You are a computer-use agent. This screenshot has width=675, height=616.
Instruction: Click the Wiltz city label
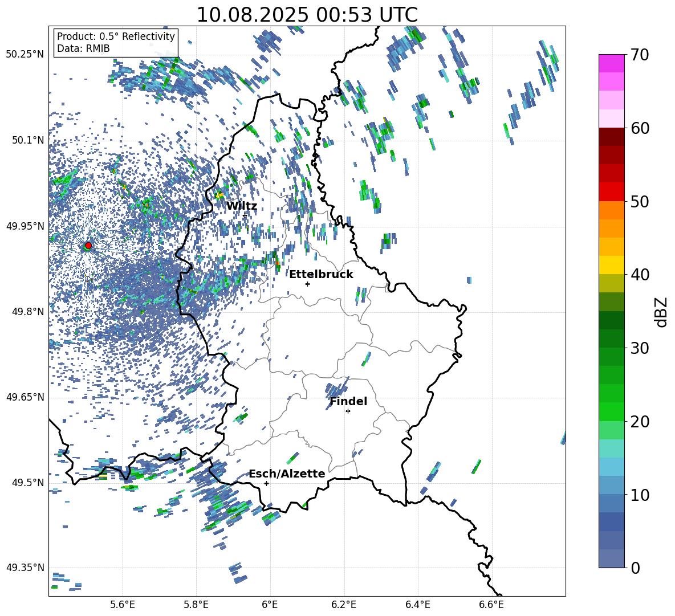point(242,206)
